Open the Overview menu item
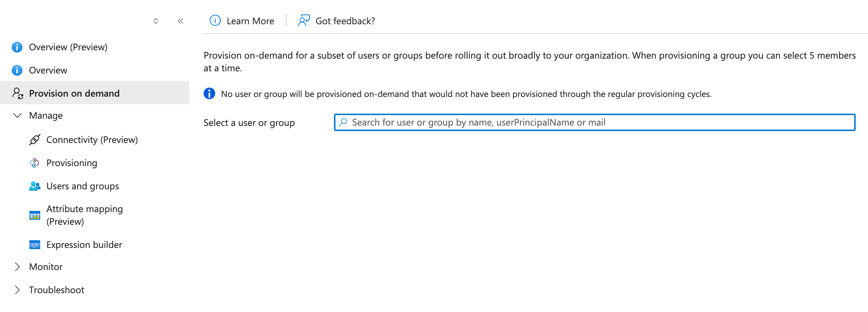868x312 pixels. 48,70
